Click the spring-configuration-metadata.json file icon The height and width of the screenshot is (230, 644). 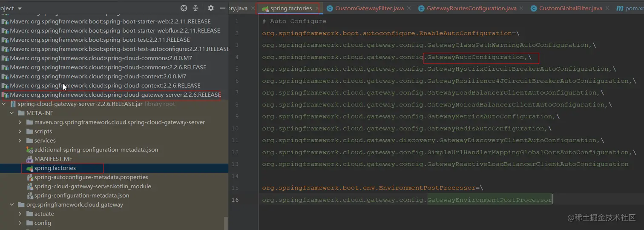pyautogui.click(x=29, y=195)
